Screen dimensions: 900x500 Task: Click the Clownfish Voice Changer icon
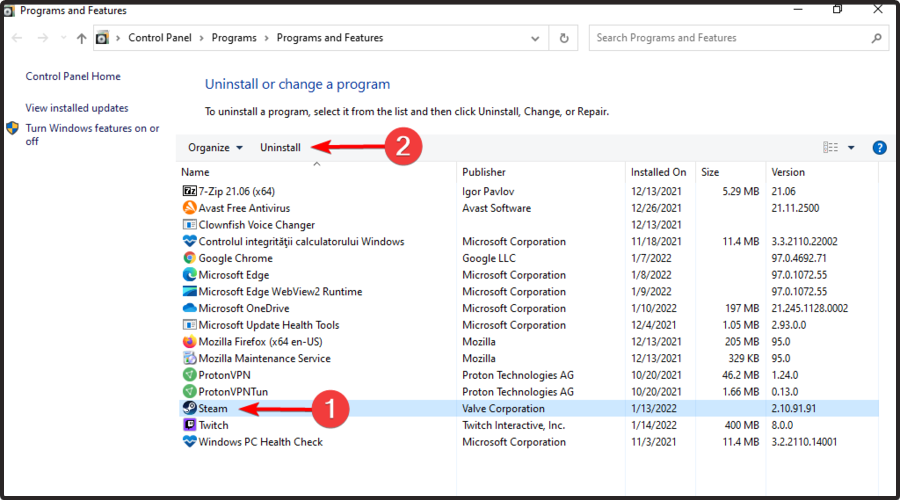point(189,224)
